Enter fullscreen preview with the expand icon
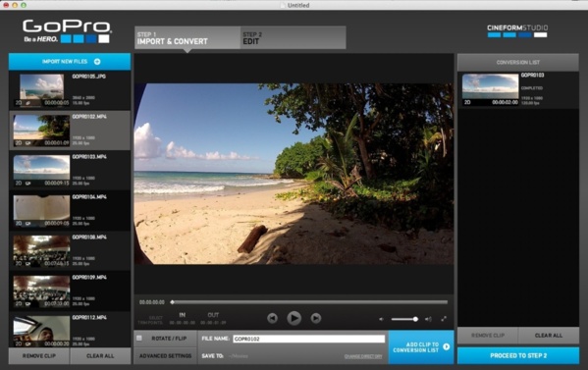 [x=444, y=319]
